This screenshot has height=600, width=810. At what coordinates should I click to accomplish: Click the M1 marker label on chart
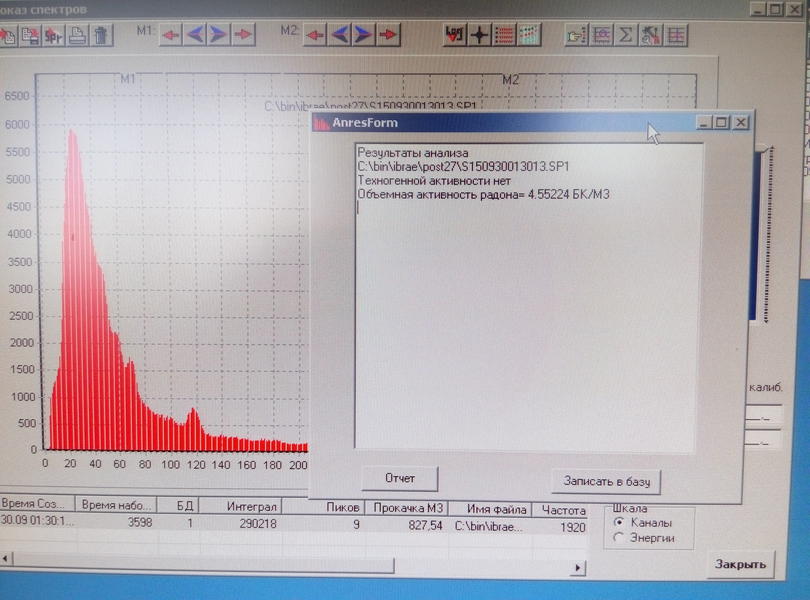coord(128,79)
